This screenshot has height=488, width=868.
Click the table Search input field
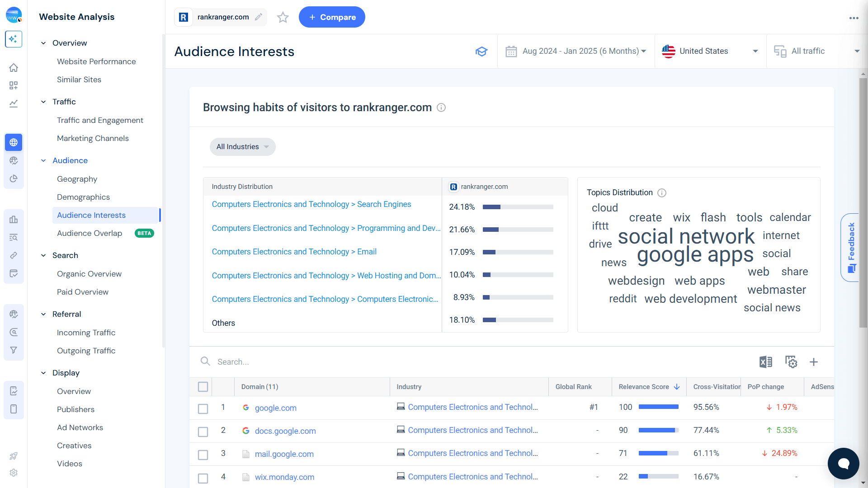pyautogui.click(x=475, y=362)
